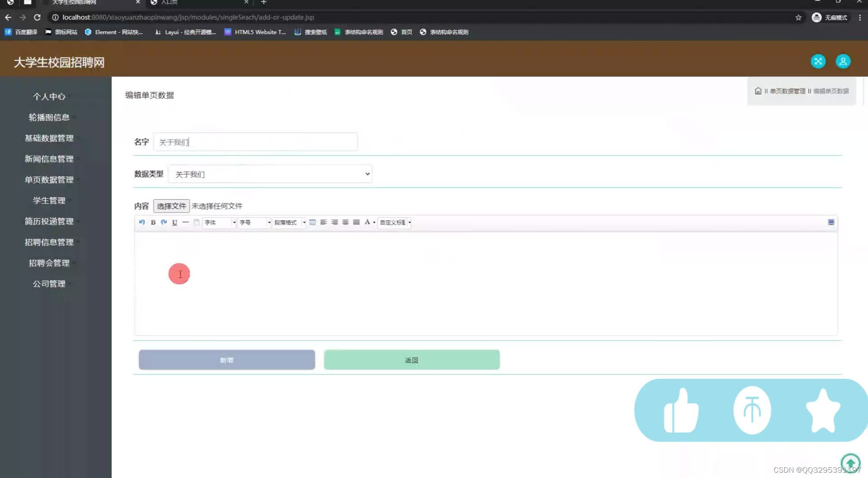868x478 pixels.
Task: Open 轮播图信息 in the sidebar
Action: (x=49, y=117)
